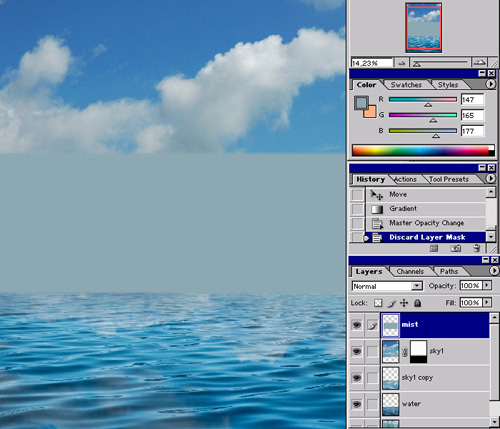The height and width of the screenshot is (429, 500).
Task: Toggle lock all padlock icon
Action: (417, 303)
